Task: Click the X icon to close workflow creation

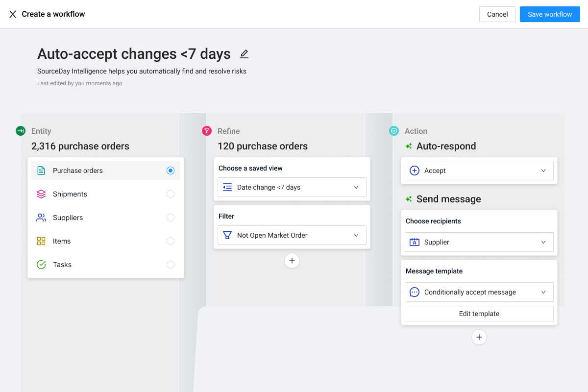Action: [13, 14]
